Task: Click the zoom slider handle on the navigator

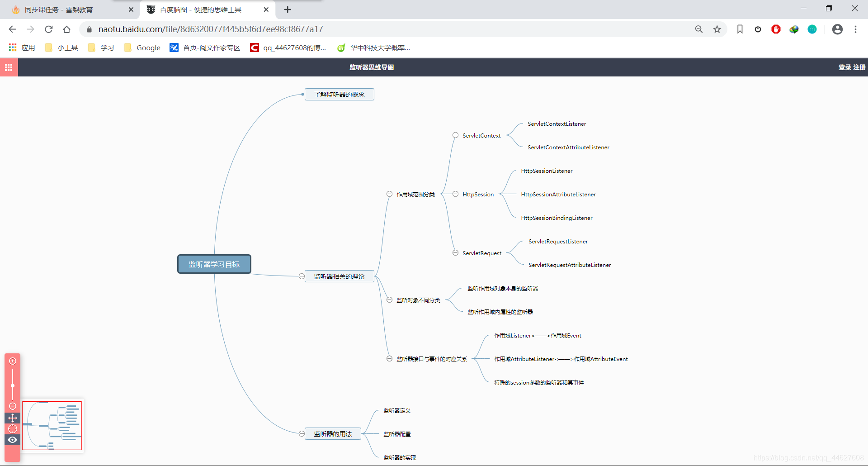Action: 13,386
